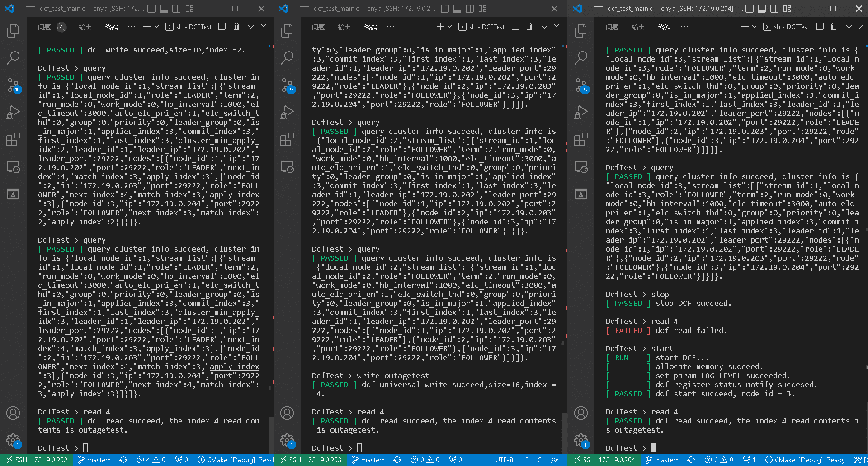This screenshot has height=466, width=868.
Task: Select 终端 tab in right window
Action: [x=665, y=27]
